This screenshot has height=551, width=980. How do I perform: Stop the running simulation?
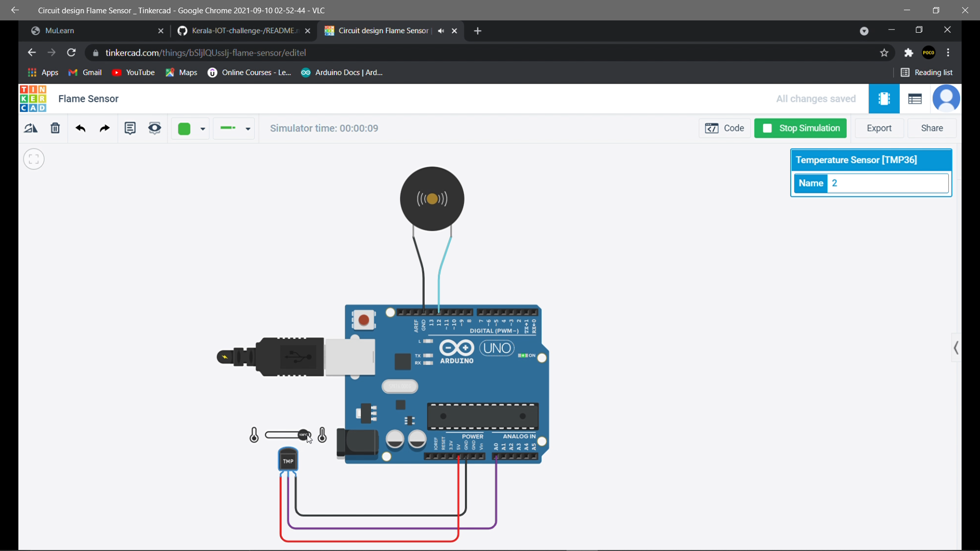(800, 128)
